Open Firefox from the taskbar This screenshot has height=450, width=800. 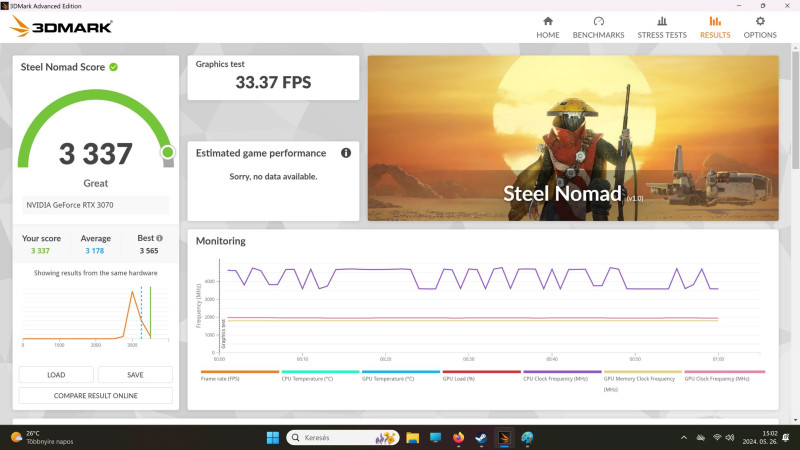pos(458,438)
